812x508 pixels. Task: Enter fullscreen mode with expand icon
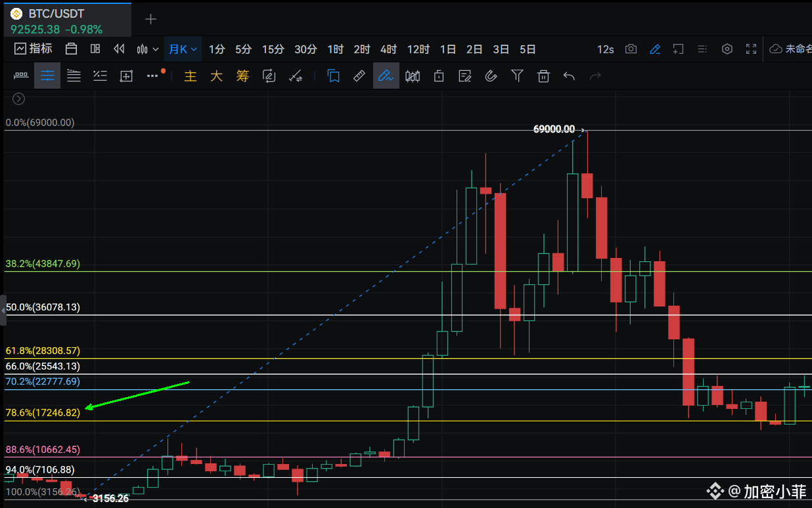click(x=752, y=49)
